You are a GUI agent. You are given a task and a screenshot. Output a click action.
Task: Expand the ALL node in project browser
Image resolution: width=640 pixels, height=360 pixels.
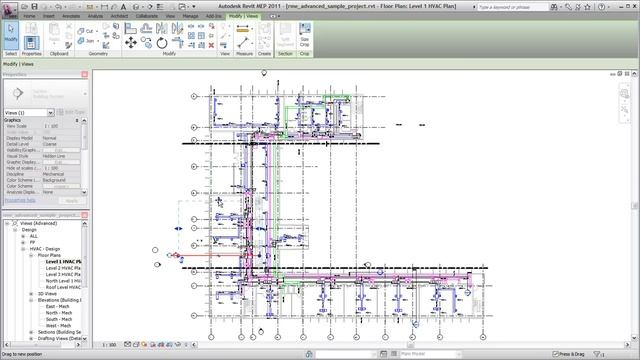[23, 236]
